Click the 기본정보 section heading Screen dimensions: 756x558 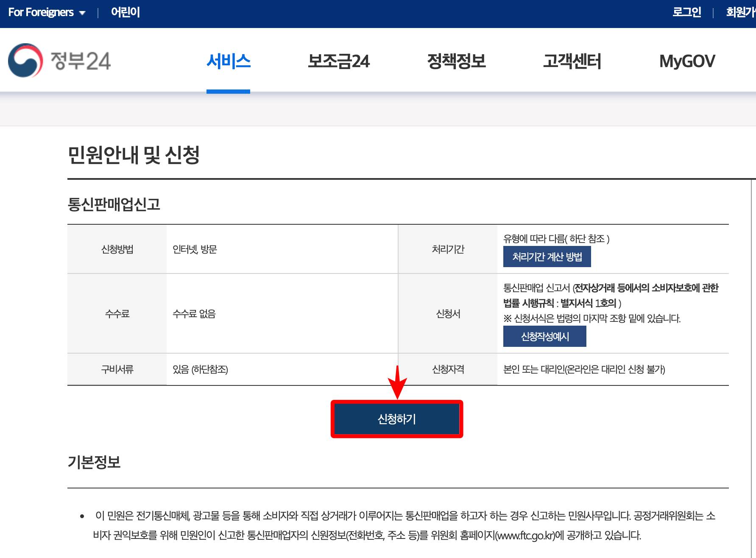click(x=94, y=463)
